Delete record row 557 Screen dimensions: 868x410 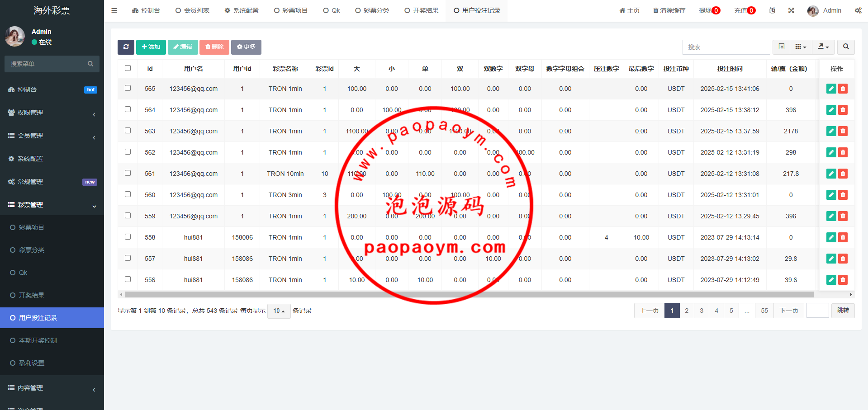coord(843,259)
